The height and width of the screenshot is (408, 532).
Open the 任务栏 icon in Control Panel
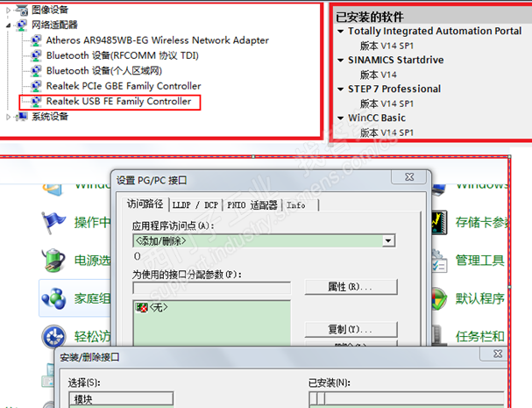[437, 336]
